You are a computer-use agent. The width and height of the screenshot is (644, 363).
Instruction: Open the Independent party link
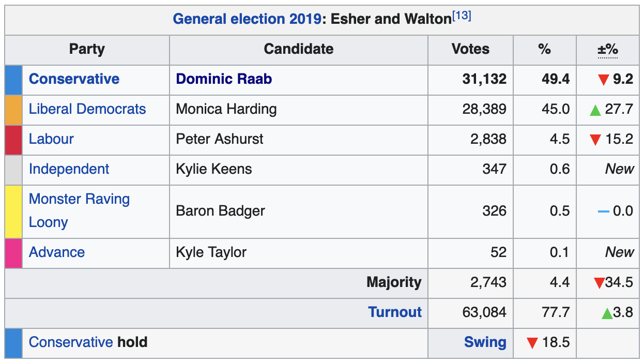(x=69, y=169)
